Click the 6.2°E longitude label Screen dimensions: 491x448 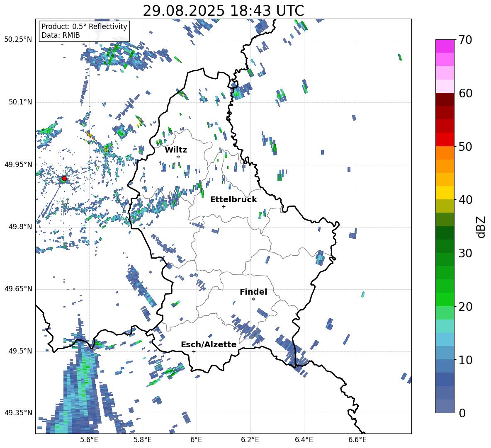250,440
